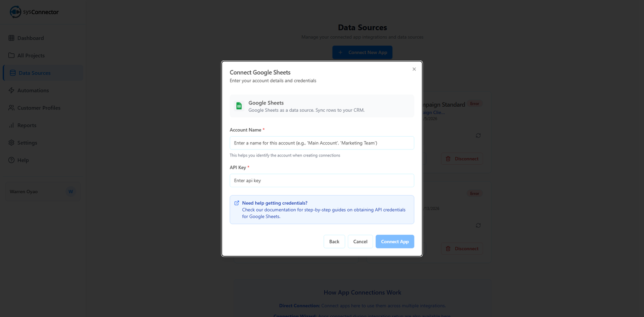
Task: Click the Reports bar chart icon
Action: coord(11,125)
